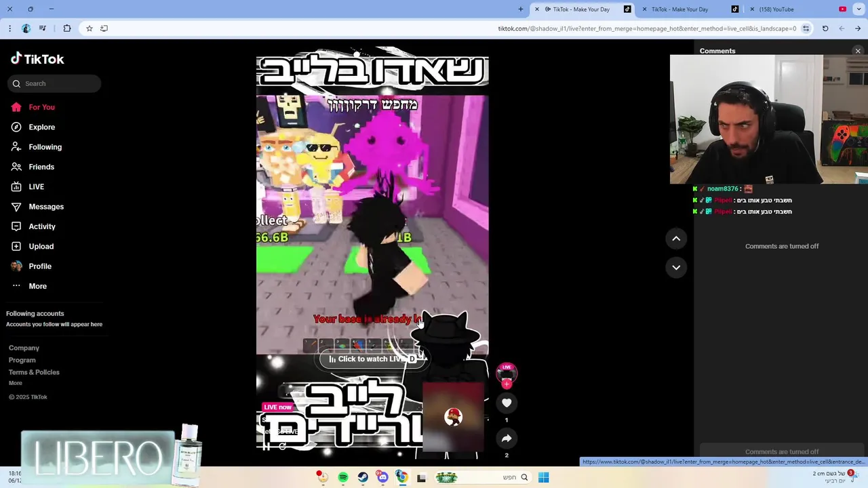The width and height of the screenshot is (868, 488).
Task: Share the live video using arrow icon
Action: (x=507, y=439)
